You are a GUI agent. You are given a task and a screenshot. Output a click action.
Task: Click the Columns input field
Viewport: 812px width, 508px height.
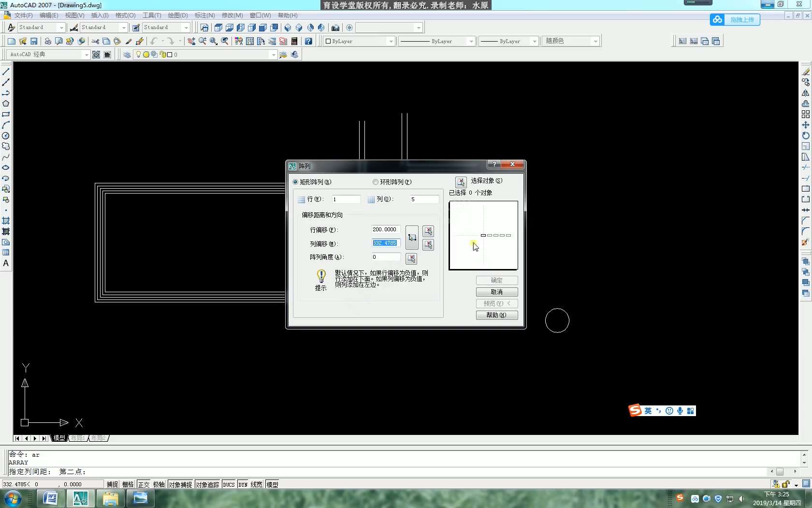click(424, 199)
